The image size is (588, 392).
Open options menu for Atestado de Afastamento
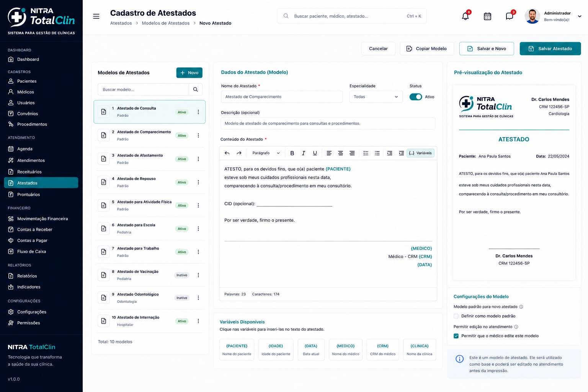coord(198,159)
